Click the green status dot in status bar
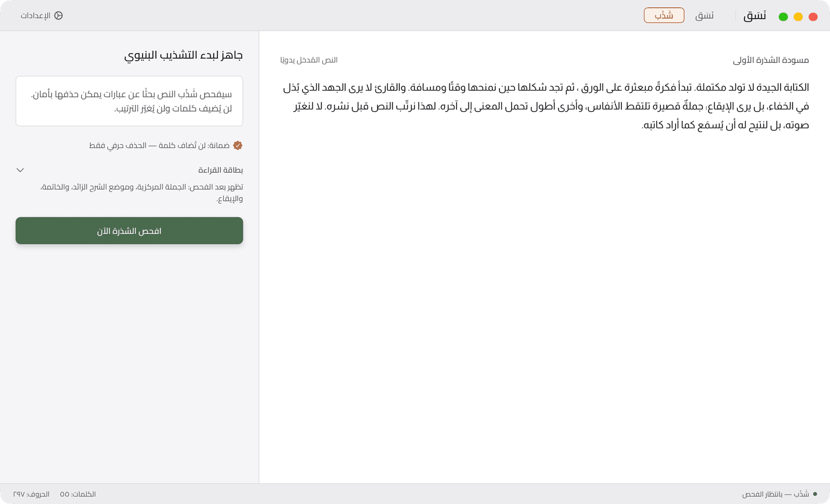The width and height of the screenshot is (830, 504). (815, 494)
